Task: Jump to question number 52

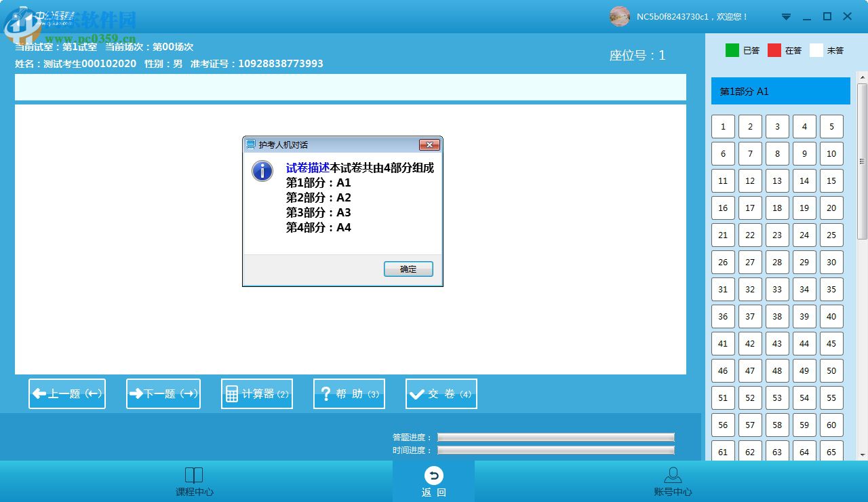Action: click(x=750, y=398)
